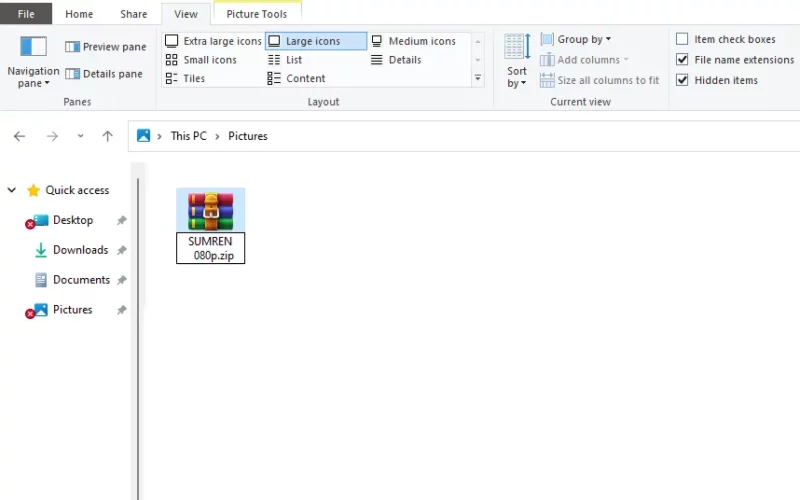
Task: Switch to the Home ribbon tab
Action: coord(79,14)
